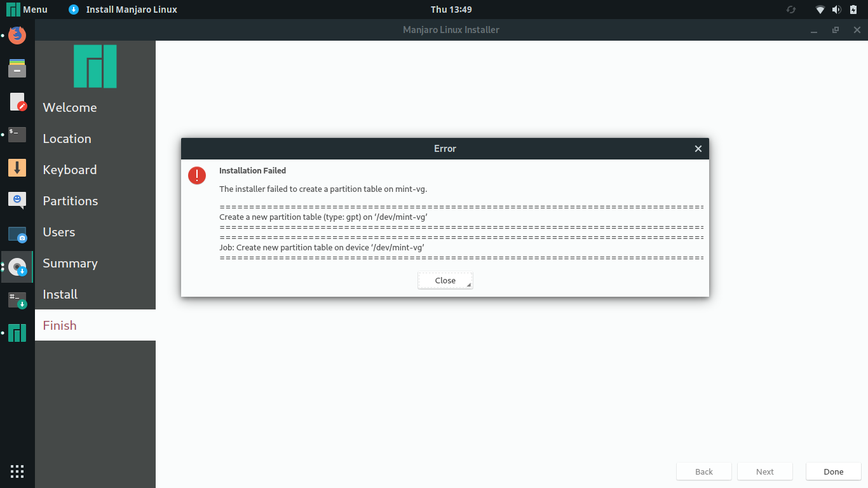This screenshot has height=488, width=868.
Task: Select the Users step in sidebar
Action: click(95, 232)
